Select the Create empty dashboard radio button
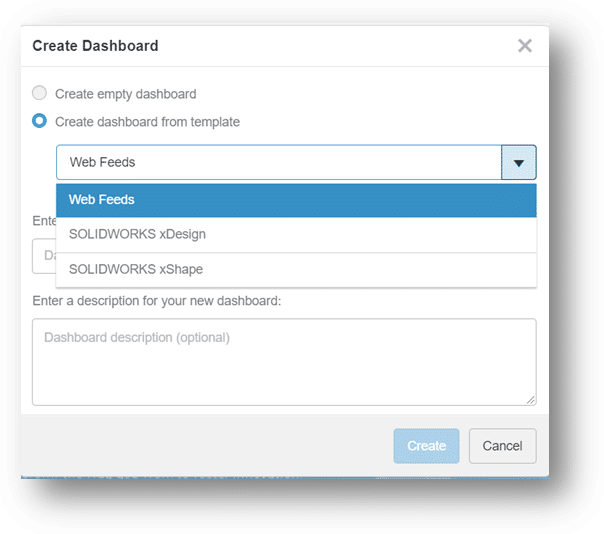The width and height of the screenshot is (604, 534). [40, 94]
